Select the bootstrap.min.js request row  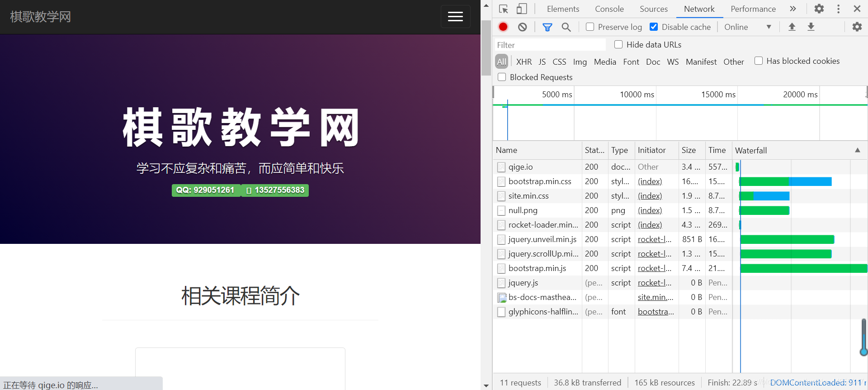(x=680, y=268)
